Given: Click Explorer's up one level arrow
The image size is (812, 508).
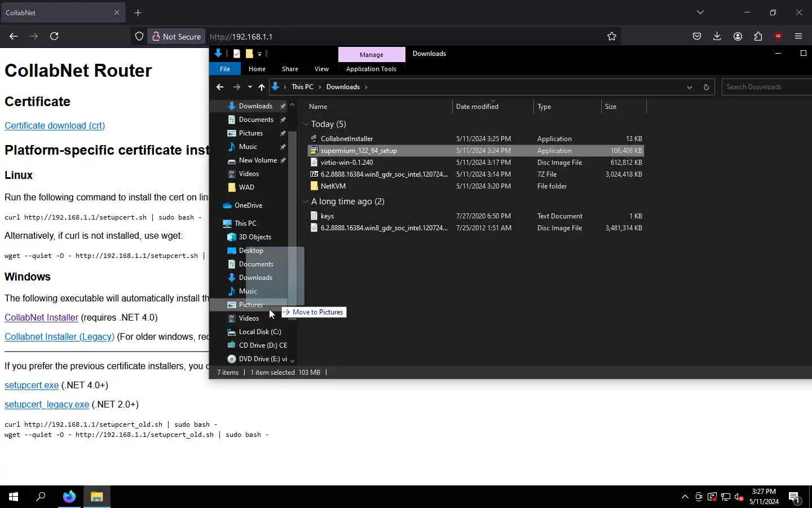Looking at the screenshot, I should point(261,87).
